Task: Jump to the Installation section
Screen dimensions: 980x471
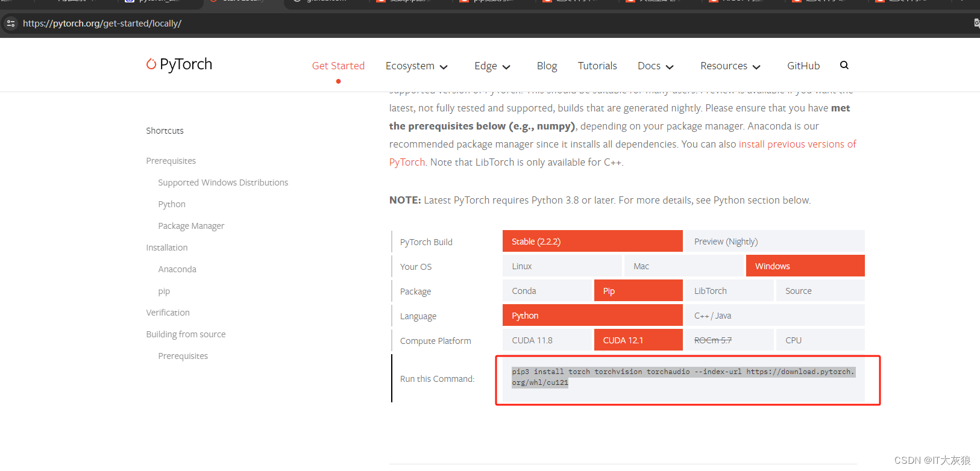Action: (167, 248)
